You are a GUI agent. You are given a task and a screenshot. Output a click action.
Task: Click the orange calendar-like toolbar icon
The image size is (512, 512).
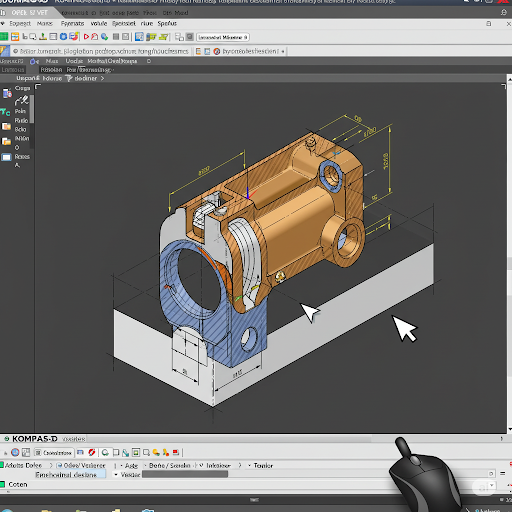click(x=15, y=37)
